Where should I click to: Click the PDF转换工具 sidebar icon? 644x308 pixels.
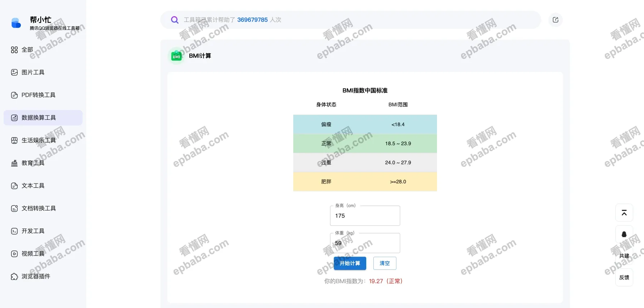click(14, 95)
